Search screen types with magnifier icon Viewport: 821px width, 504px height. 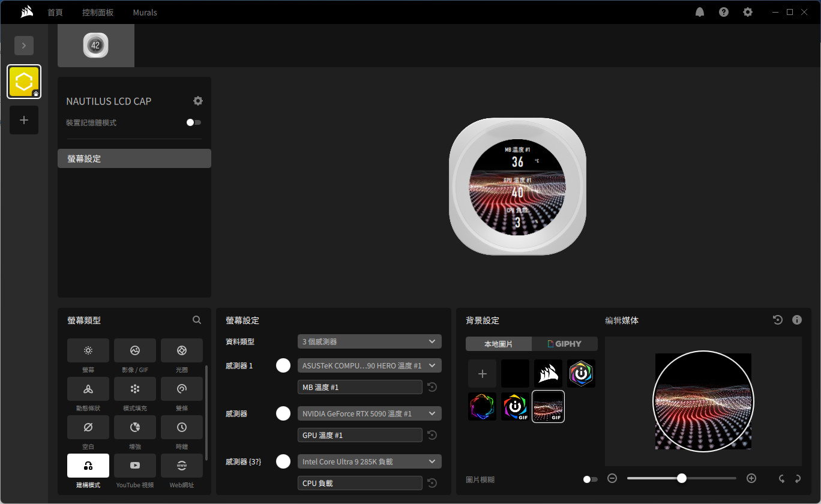tap(197, 320)
